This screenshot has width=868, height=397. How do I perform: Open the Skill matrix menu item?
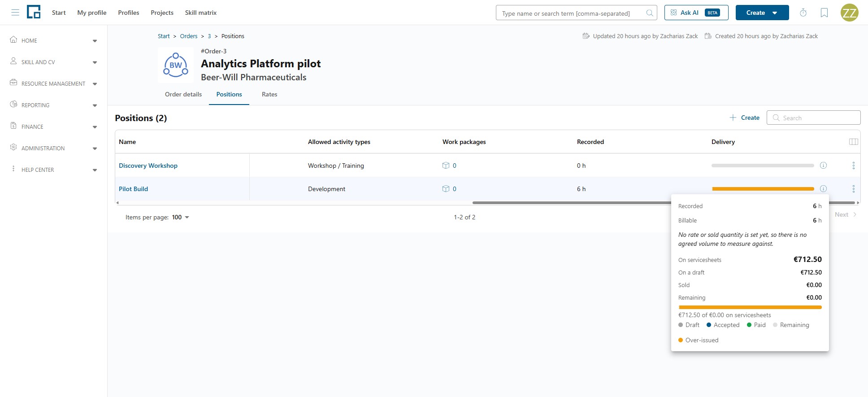[x=201, y=13]
